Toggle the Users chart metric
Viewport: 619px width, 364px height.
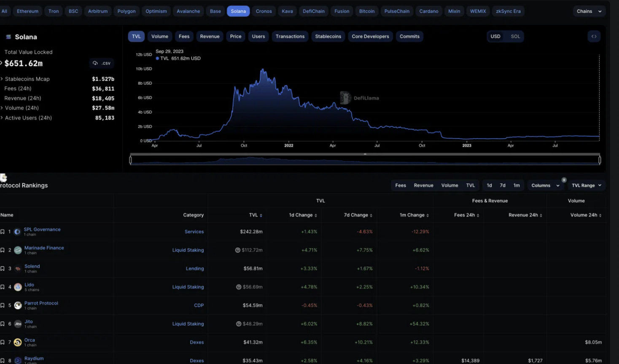click(x=258, y=37)
